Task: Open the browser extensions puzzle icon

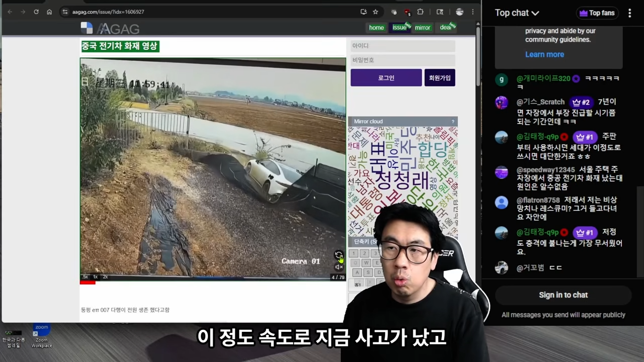Action: tap(421, 12)
